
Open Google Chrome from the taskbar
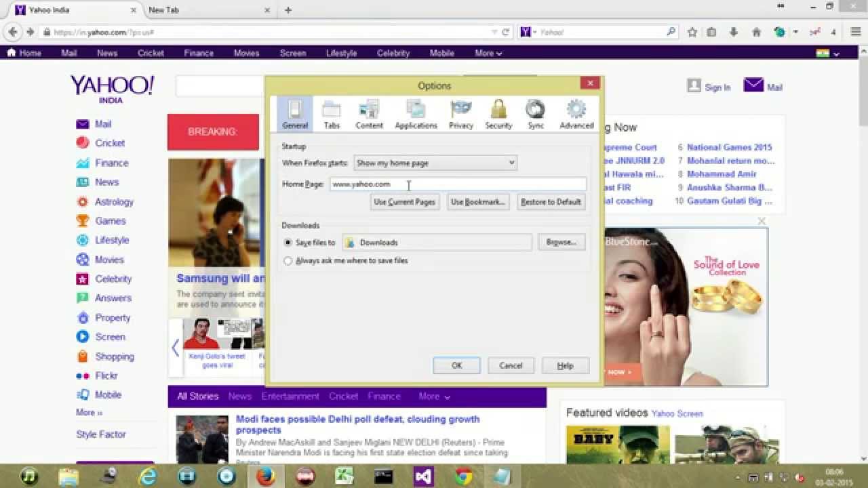point(463,476)
